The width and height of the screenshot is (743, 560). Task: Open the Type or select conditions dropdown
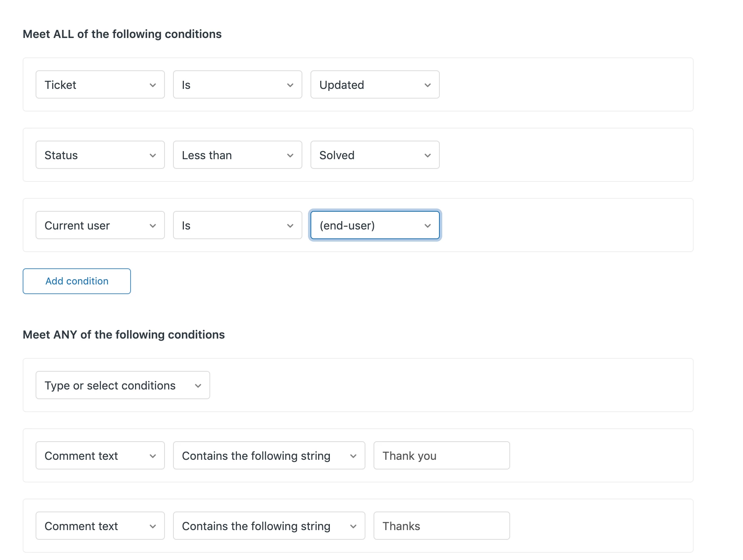tap(122, 385)
